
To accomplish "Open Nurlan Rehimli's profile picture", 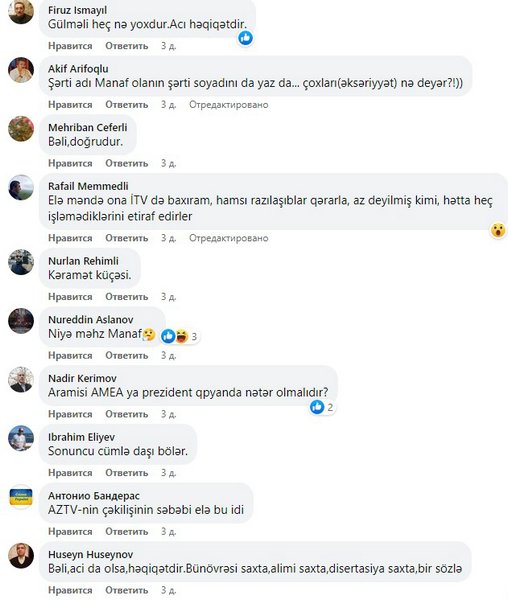I will click(x=21, y=262).
